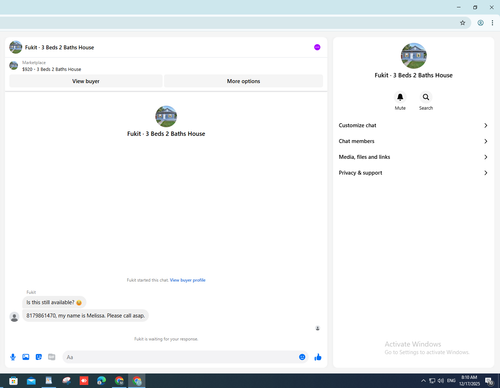Viewport: 500px width, 388px height.
Task: Click the More options button
Action: click(243, 81)
